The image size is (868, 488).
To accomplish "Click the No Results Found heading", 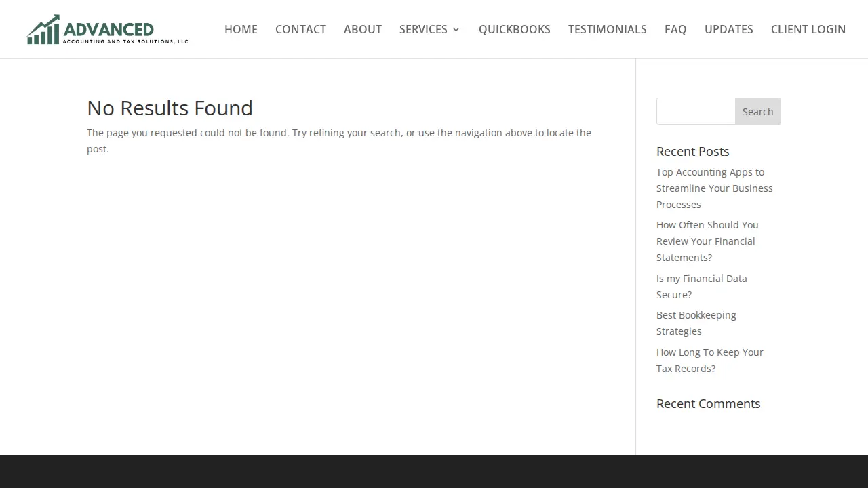I will pyautogui.click(x=170, y=108).
